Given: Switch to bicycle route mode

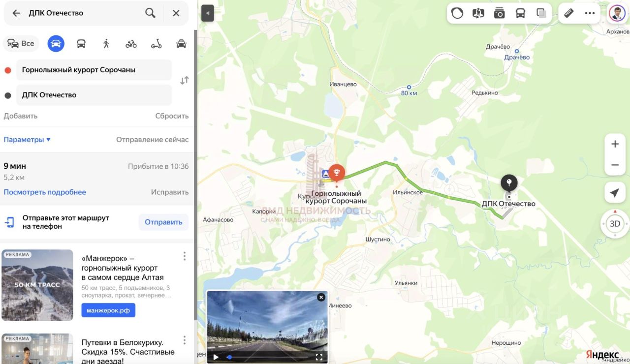Looking at the screenshot, I should tap(131, 44).
